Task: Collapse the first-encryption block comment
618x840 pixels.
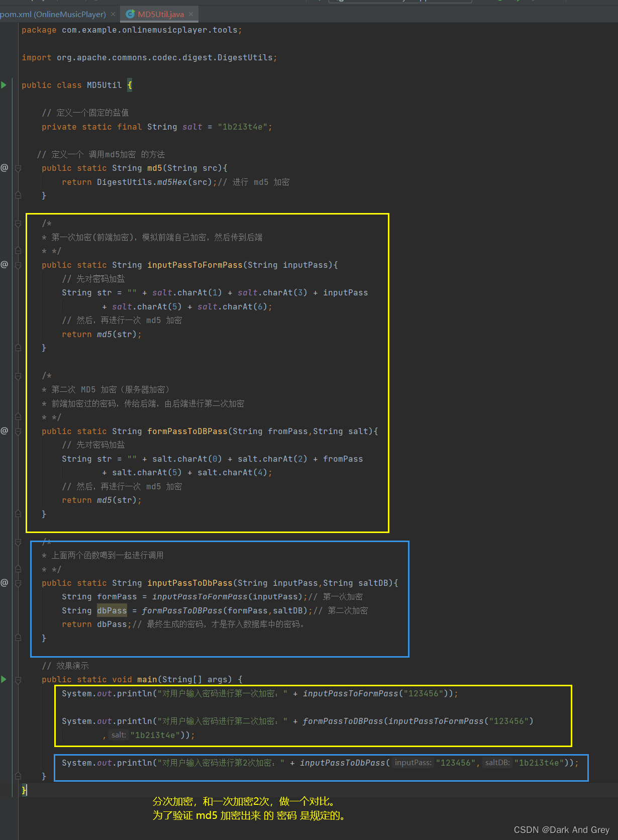Action: pos(18,224)
